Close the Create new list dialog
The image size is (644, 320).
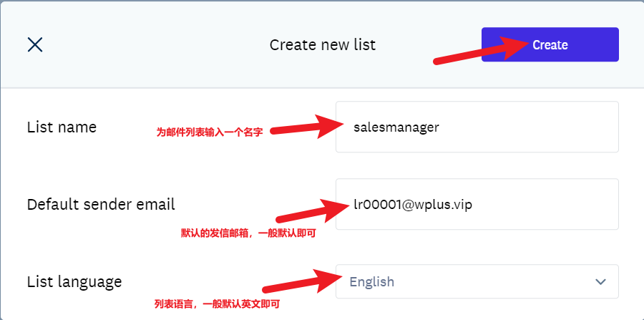point(35,44)
